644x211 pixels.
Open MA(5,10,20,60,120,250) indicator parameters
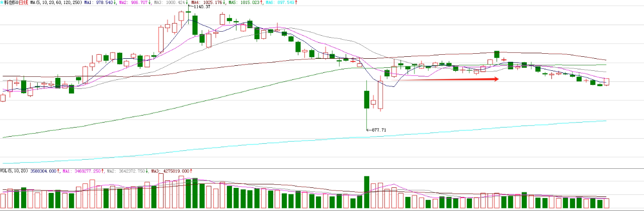(x=56, y=3)
